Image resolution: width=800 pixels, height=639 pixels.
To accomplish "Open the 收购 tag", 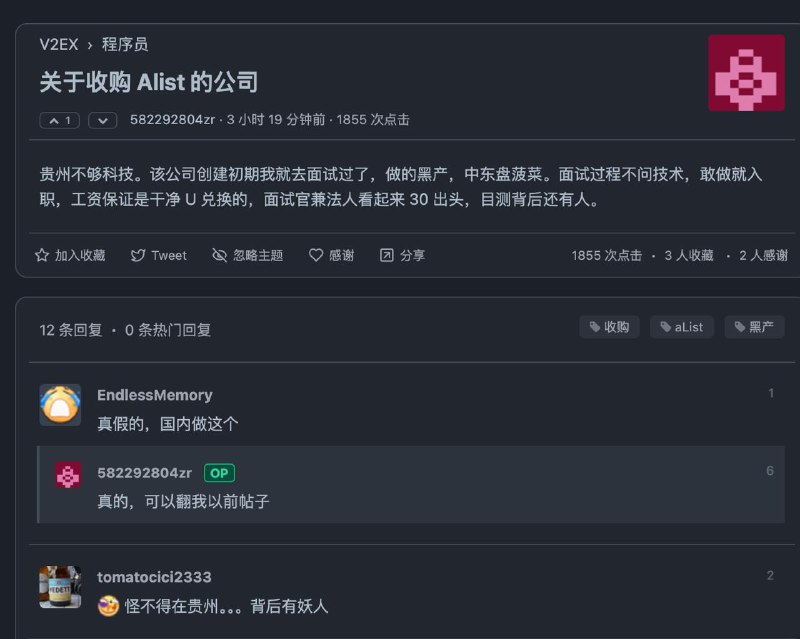I will (x=609, y=327).
